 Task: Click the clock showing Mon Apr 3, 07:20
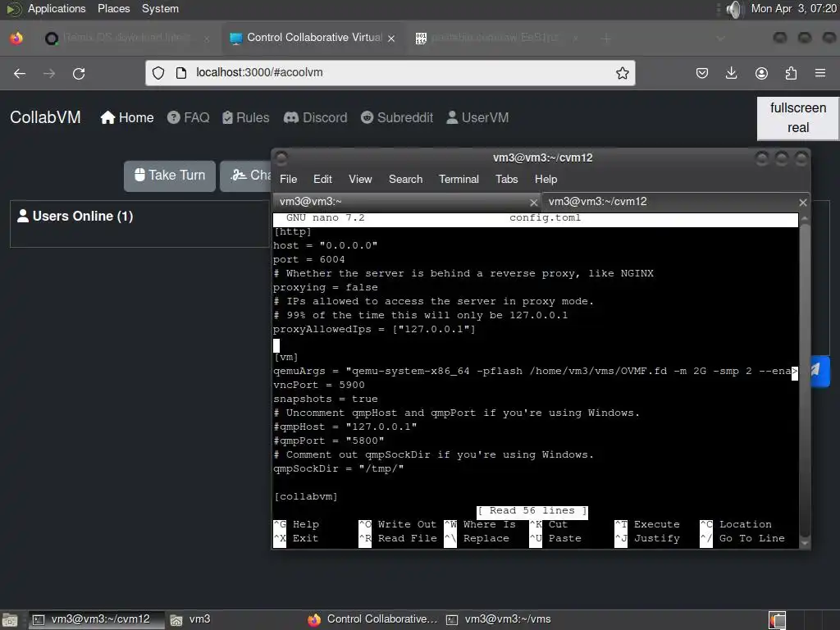[x=793, y=8]
